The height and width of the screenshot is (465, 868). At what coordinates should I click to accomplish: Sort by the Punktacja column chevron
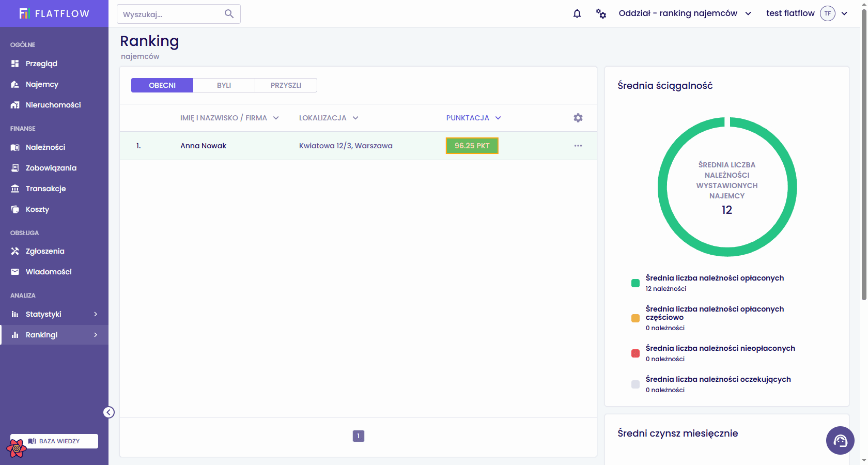(498, 118)
